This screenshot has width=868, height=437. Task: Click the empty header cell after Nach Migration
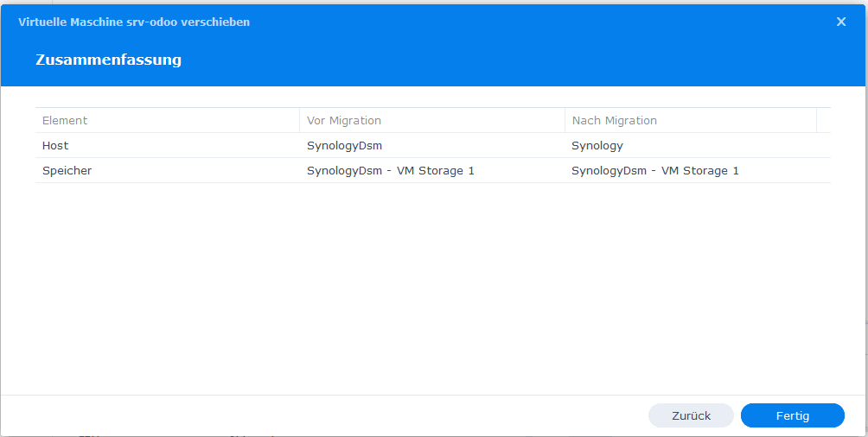tap(824, 120)
